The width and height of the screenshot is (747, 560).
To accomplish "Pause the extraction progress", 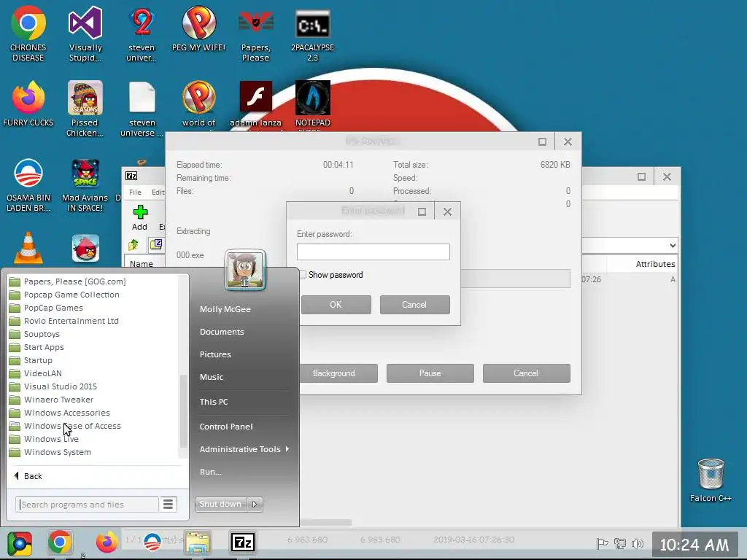I will coord(430,373).
